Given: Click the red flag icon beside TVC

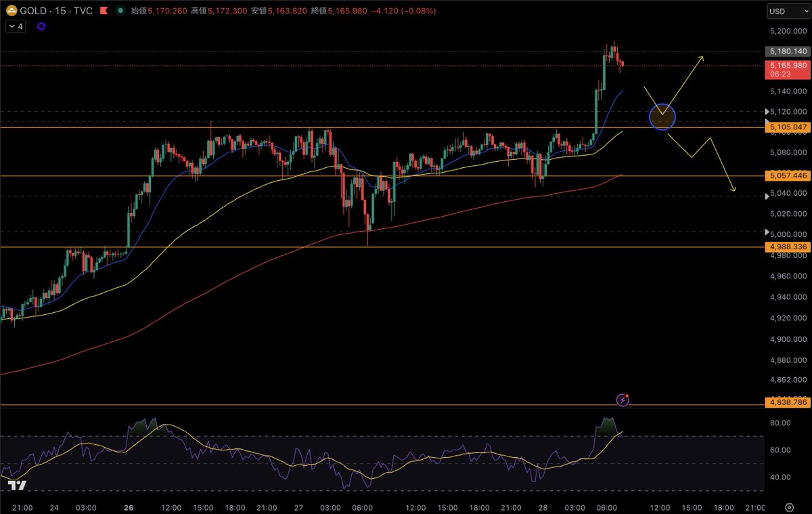Looking at the screenshot, I should (x=103, y=11).
